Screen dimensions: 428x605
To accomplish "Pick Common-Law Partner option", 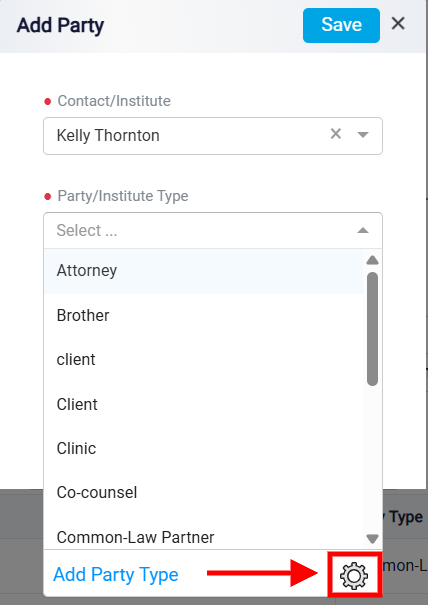I will [203, 537].
